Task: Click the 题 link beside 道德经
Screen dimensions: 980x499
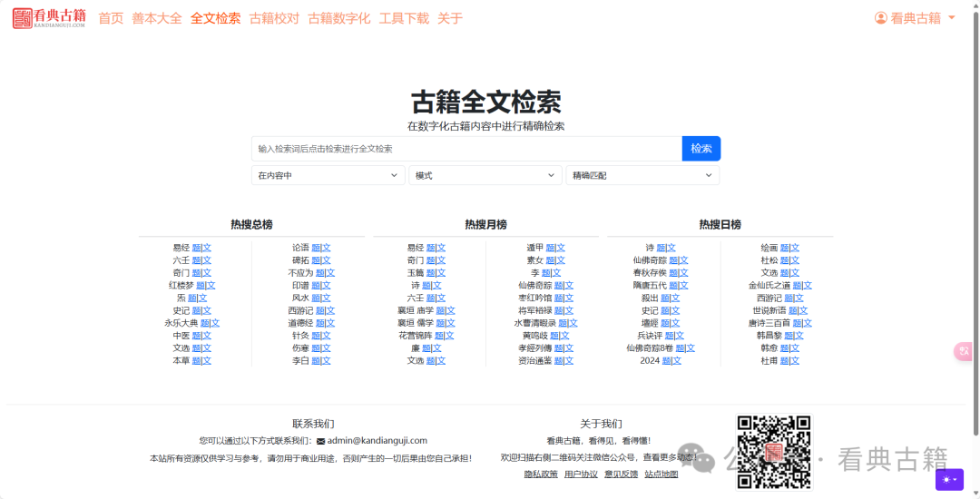Action: point(320,323)
